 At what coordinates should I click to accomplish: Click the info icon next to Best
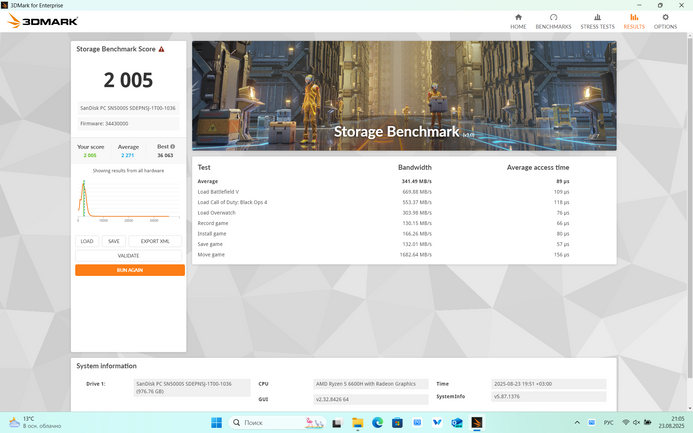172,146
